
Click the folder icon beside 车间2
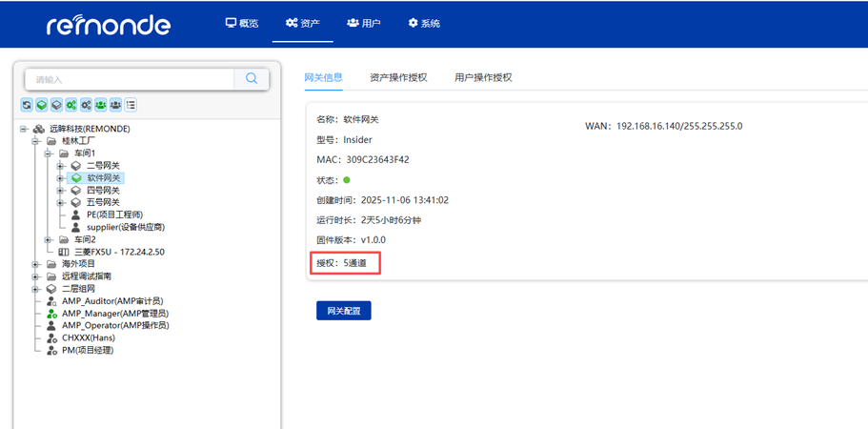click(64, 239)
